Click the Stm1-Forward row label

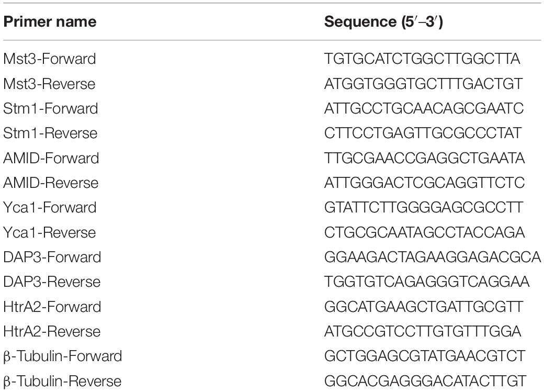51,108
